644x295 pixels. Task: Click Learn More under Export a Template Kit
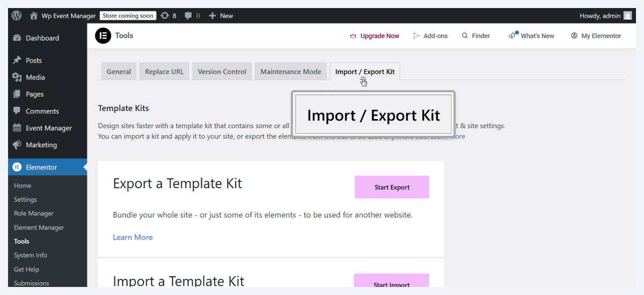pos(133,237)
